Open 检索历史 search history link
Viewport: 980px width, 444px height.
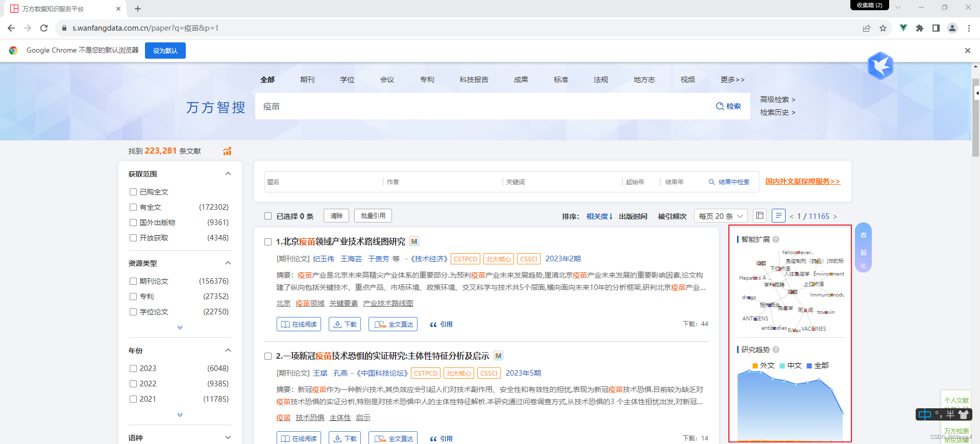[777, 112]
